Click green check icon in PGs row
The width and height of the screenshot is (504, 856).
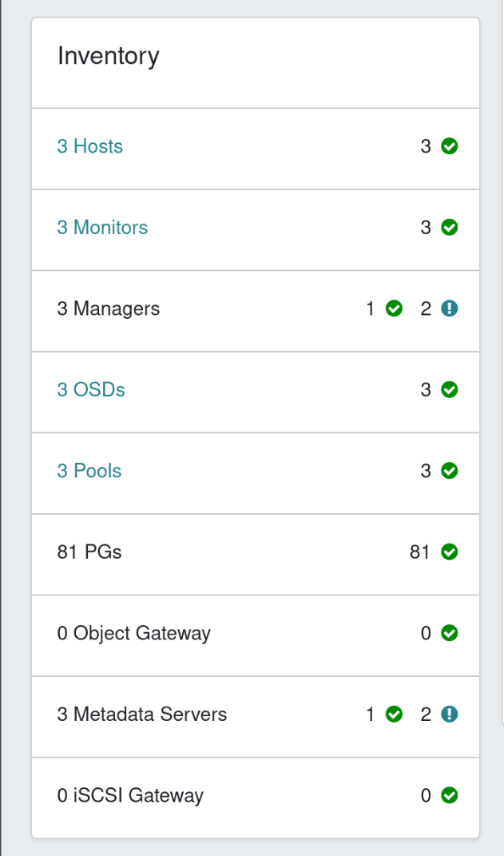450,552
